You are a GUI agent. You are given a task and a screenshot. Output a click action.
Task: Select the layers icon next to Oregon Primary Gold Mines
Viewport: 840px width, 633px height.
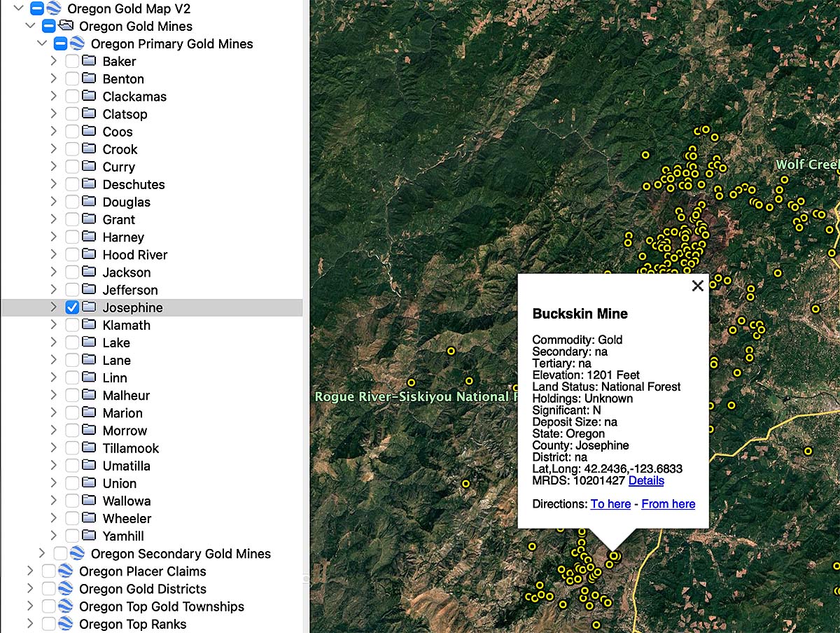point(77,43)
